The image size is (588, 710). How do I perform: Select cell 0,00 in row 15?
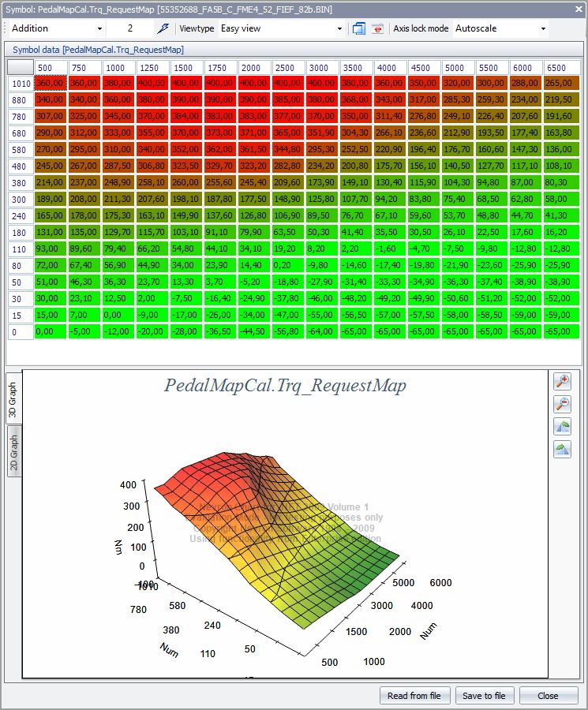click(x=118, y=315)
